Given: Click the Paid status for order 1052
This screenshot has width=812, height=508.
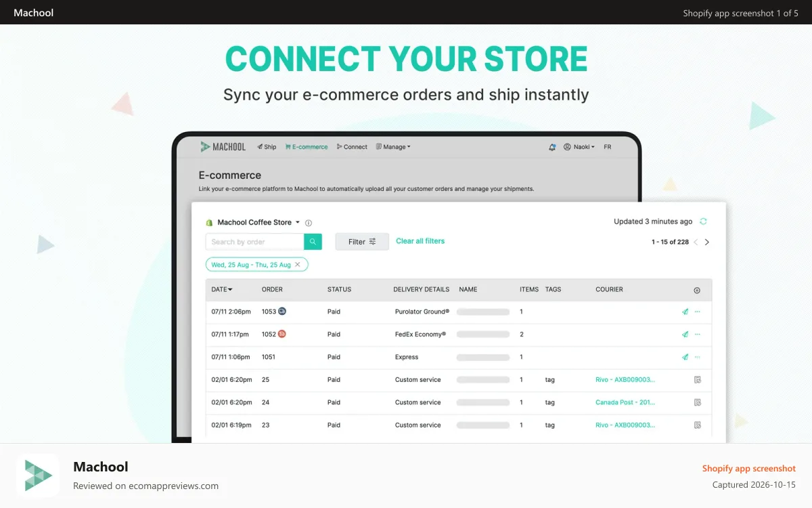Looking at the screenshot, I should tap(334, 335).
